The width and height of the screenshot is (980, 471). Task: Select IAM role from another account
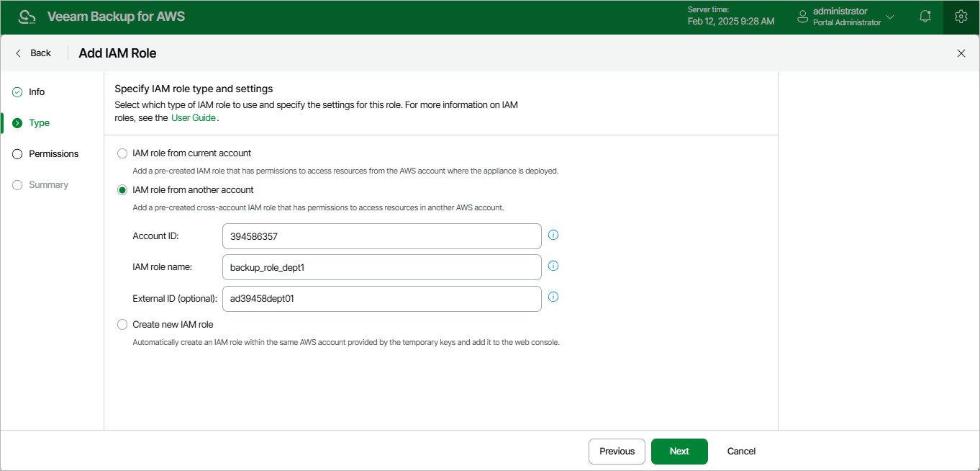click(x=122, y=190)
